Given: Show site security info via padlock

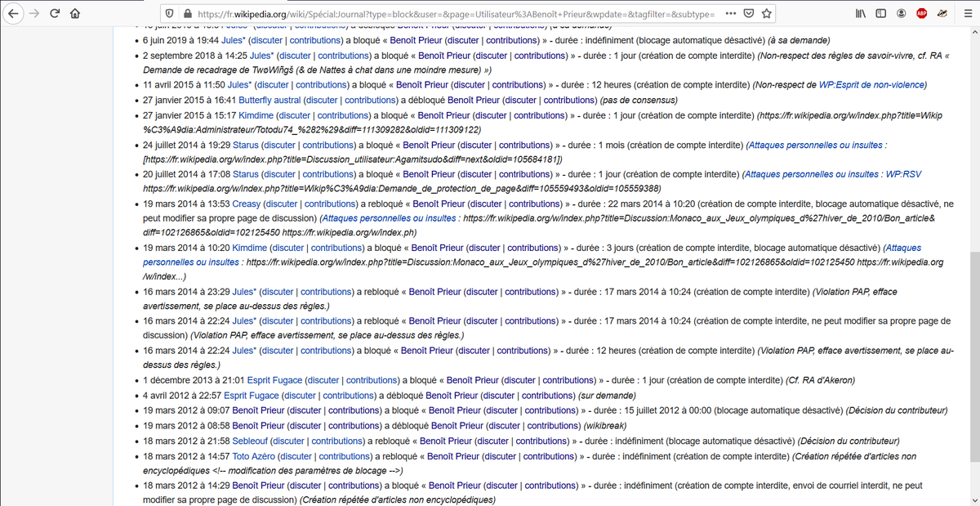Looking at the screenshot, I should point(187,14).
